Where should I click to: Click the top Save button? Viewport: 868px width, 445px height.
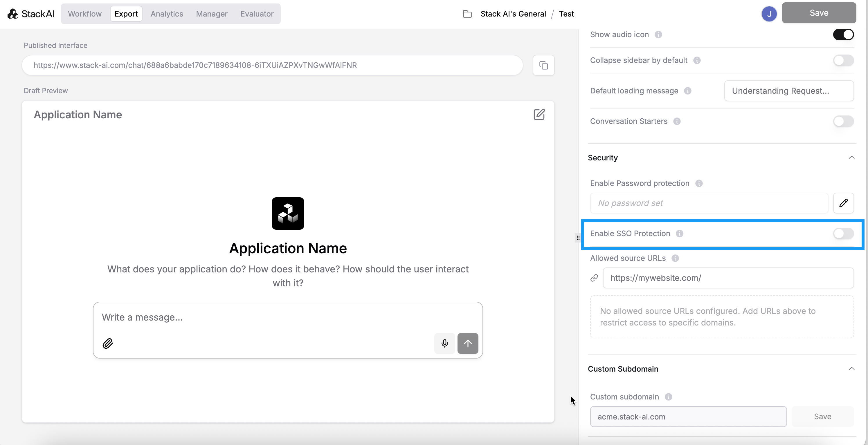click(x=818, y=13)
